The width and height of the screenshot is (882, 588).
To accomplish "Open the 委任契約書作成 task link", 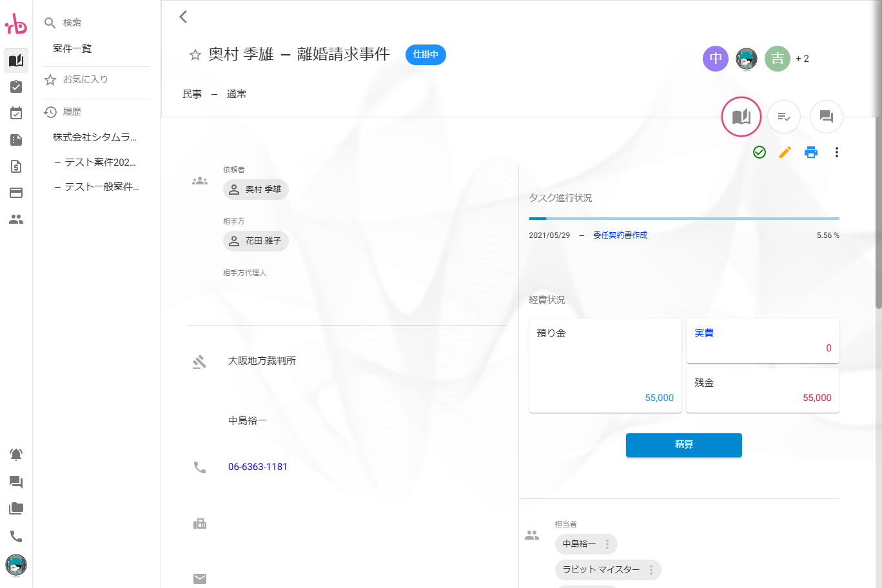I will click(620, 235).
